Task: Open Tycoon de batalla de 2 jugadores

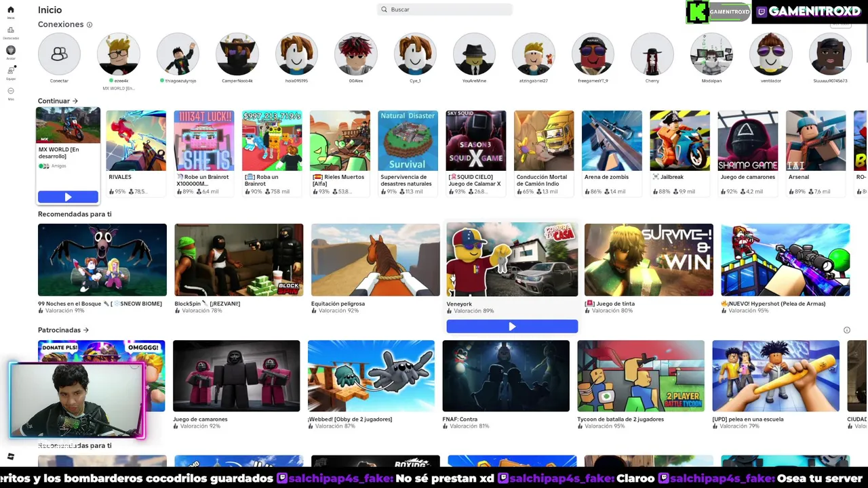Action: 641,375
